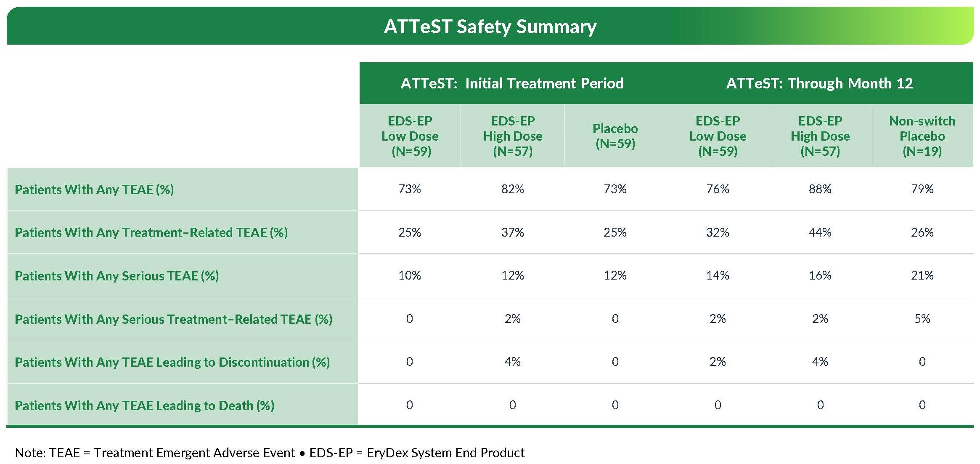The height and width of the screenshot is (464, 980).
Task: Click the ATTeST Safety Summary title banner
Action: coord(490,26)
